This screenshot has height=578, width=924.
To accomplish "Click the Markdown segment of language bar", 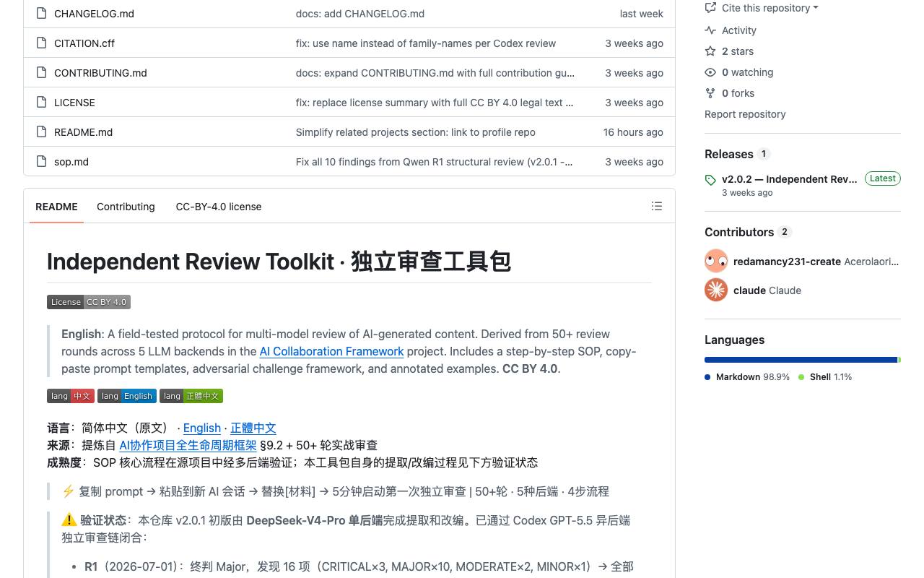I will click(801, 360).
